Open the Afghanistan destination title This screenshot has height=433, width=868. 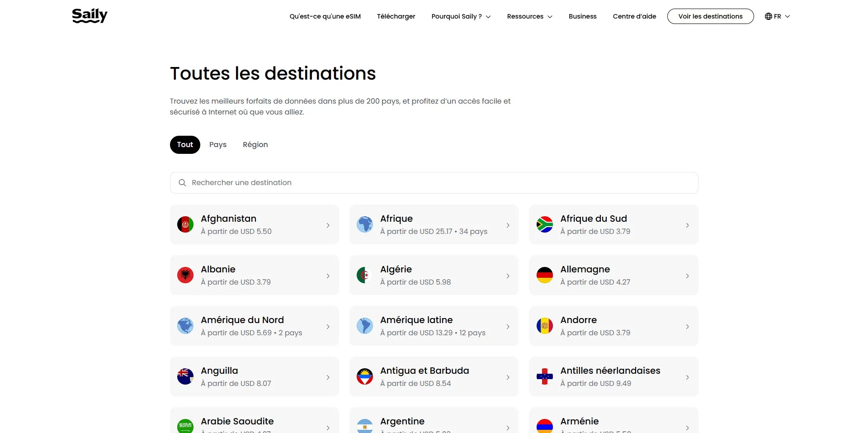click(229, 219)
